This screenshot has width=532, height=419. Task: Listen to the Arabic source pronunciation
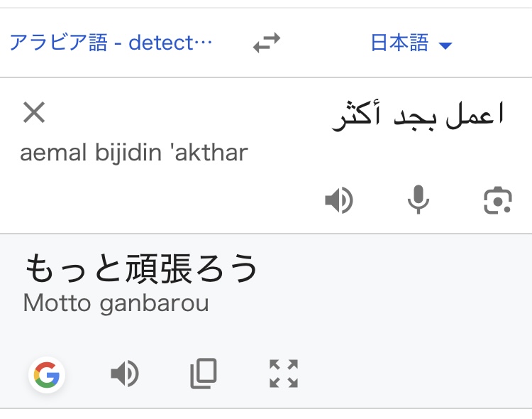click(x=339, y=201)
